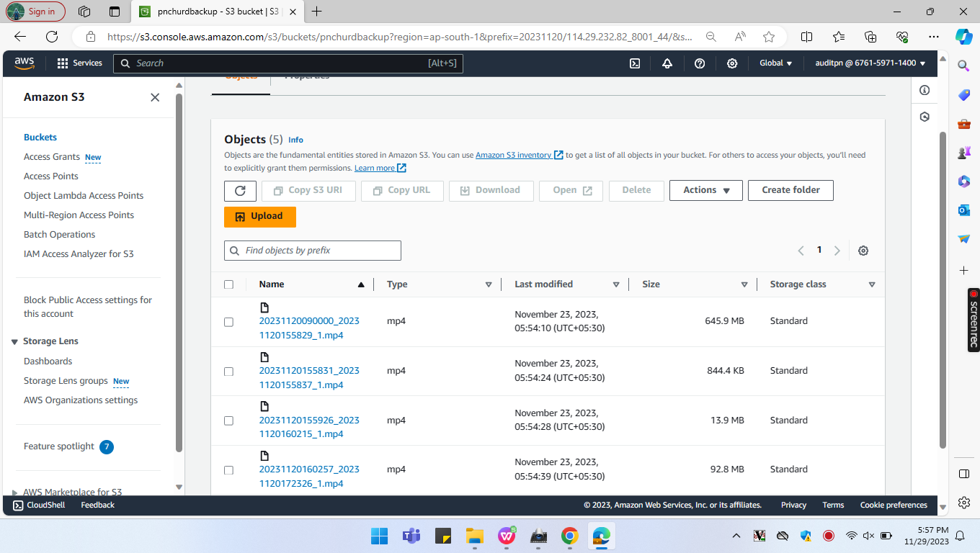Image resolution: width=980 pixels, height=553 pixels.
Task: Sort by Name column arrow
Action: (x=361, y=284)
